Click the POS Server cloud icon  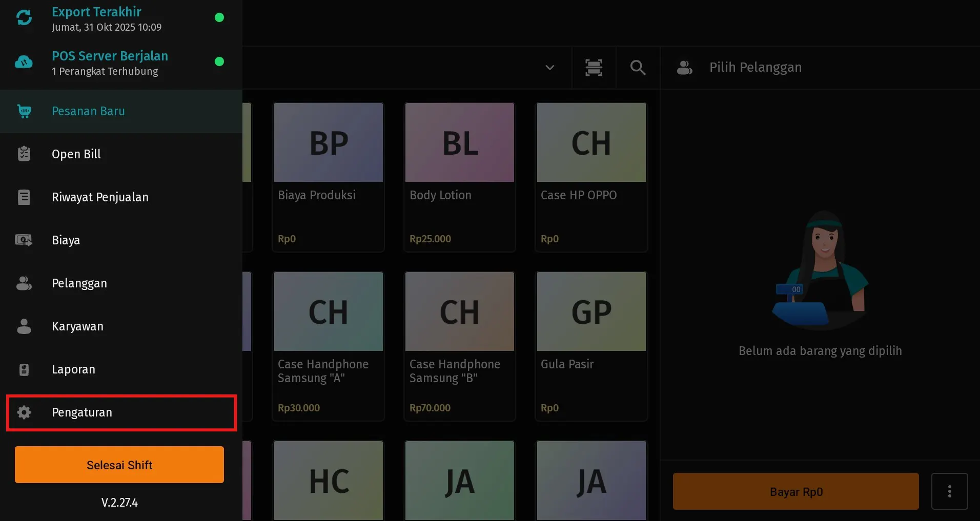pos(24,62)
